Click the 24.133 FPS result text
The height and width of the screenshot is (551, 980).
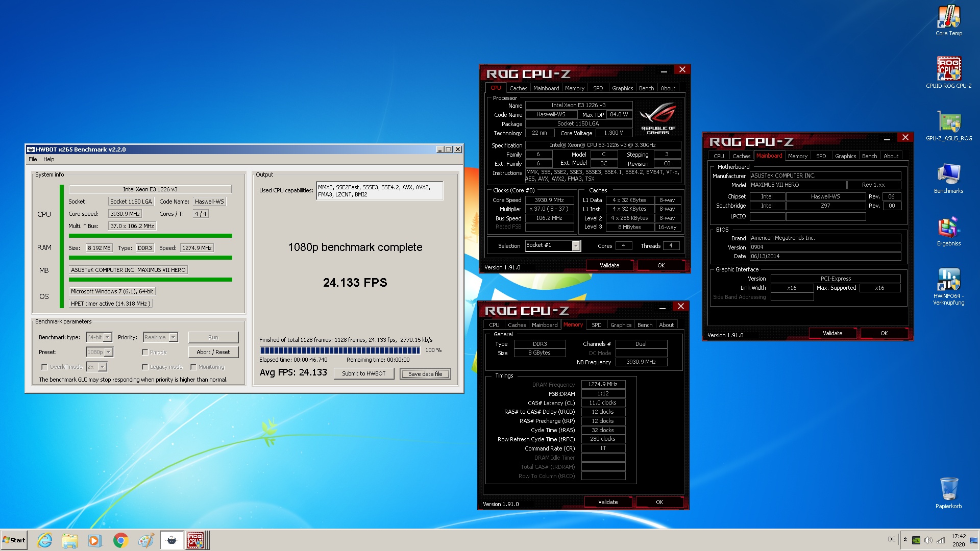(x=355, y=283)
